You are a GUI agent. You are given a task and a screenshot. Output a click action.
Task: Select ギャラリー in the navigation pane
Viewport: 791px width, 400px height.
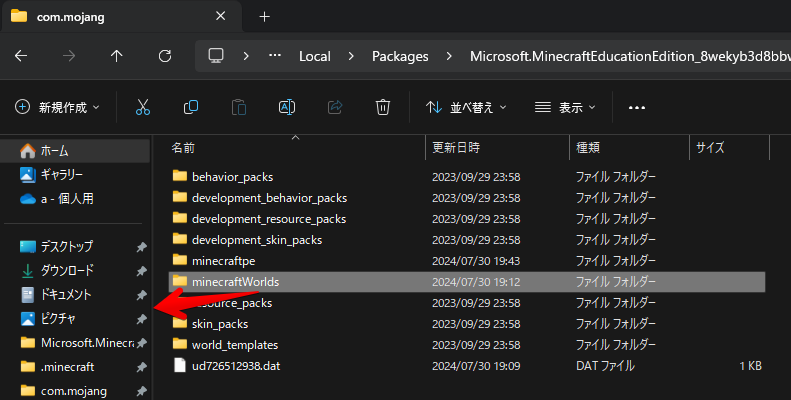[x=61, y=174]
